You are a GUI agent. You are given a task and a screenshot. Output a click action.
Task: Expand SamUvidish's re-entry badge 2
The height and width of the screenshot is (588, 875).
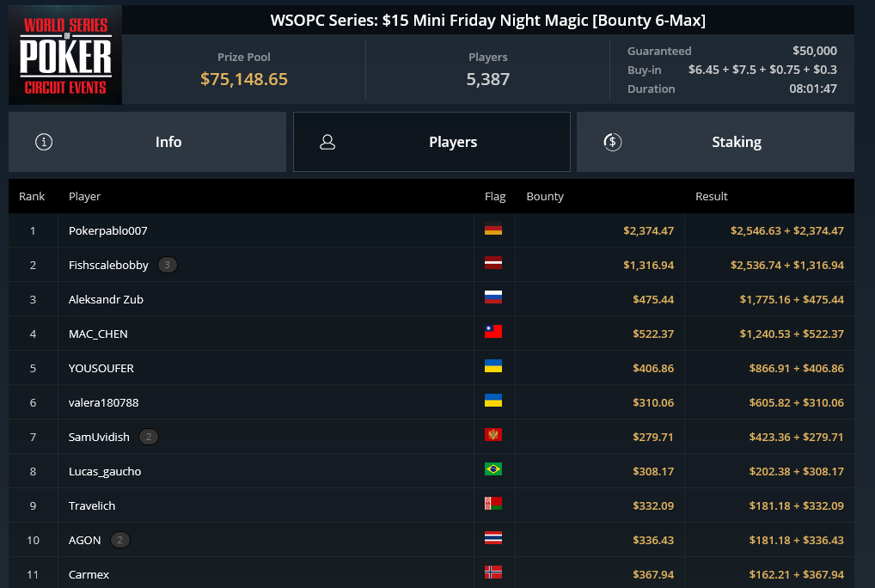coord(149,437)
